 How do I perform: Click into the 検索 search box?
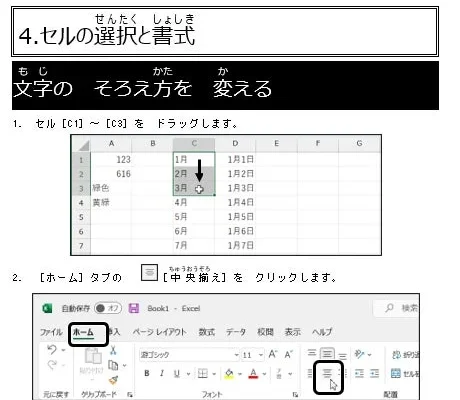[396, 308]
